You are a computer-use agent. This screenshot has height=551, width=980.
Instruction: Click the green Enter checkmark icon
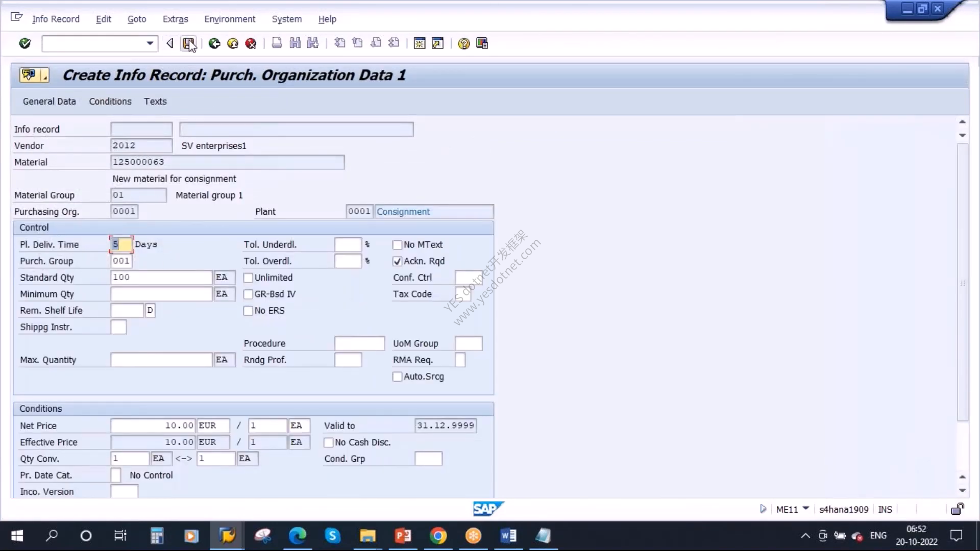24,43
